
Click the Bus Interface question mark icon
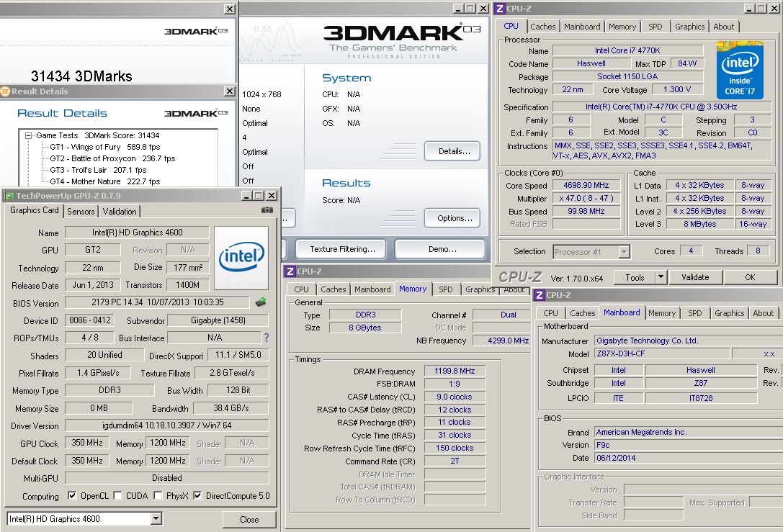(267, 338)
